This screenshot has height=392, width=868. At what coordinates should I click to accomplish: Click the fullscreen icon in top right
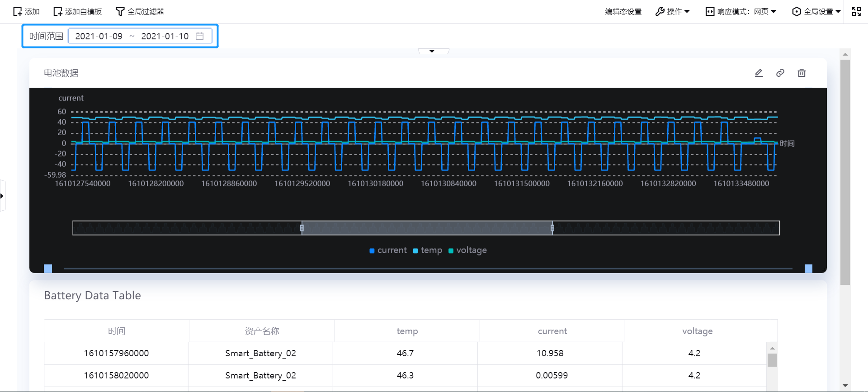pos(856,12)
